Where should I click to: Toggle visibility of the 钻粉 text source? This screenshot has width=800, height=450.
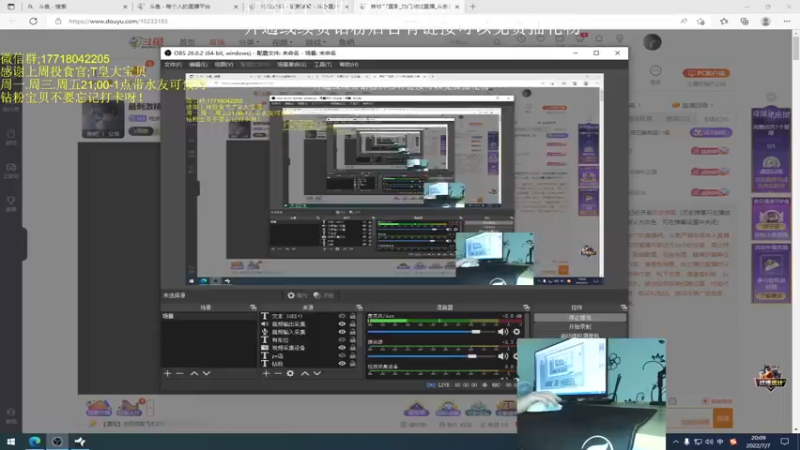(342, 364)
